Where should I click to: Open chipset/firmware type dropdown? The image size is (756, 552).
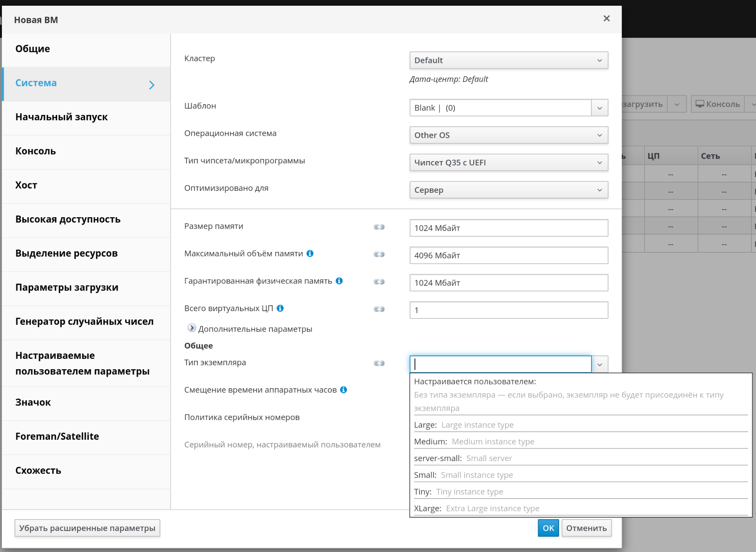point(508,163)
